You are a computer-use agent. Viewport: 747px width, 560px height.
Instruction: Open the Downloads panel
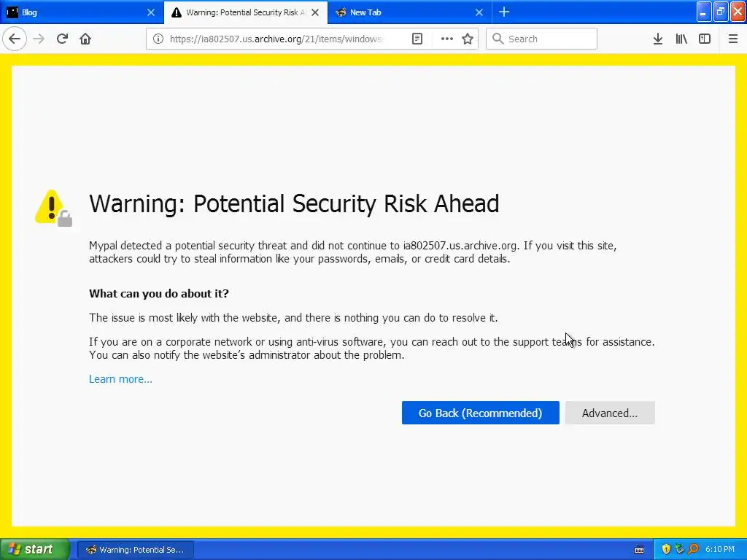coord(657,39)
